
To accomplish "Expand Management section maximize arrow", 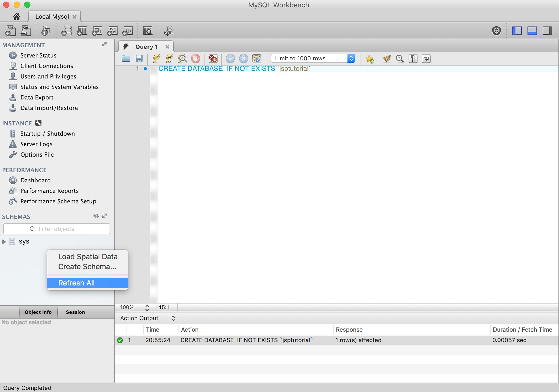I will coord(104,44).
